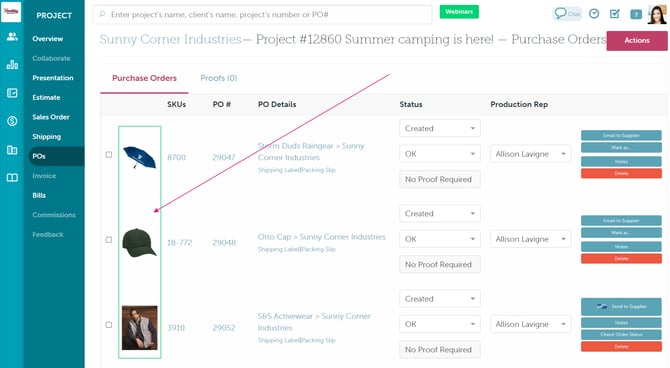Select checkbox for PO 29048 row
Image resolution: width=670 pixels, height=368 pixels.
click(x=109, y=240)
